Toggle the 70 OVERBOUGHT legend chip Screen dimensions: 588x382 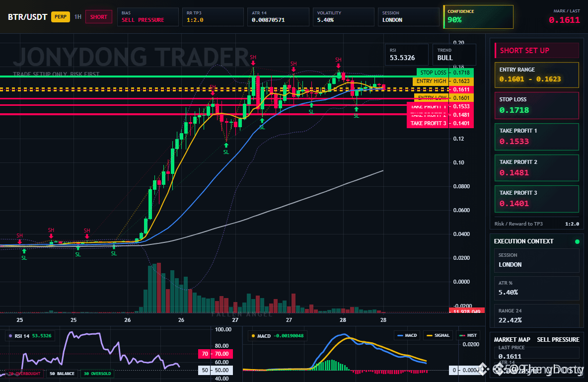(x=24, y=374)
